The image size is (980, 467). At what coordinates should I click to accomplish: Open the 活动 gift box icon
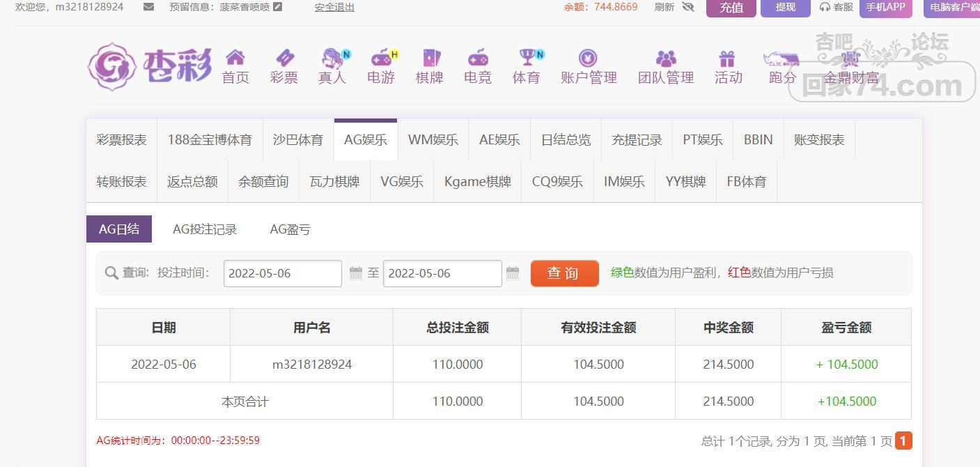727,57
